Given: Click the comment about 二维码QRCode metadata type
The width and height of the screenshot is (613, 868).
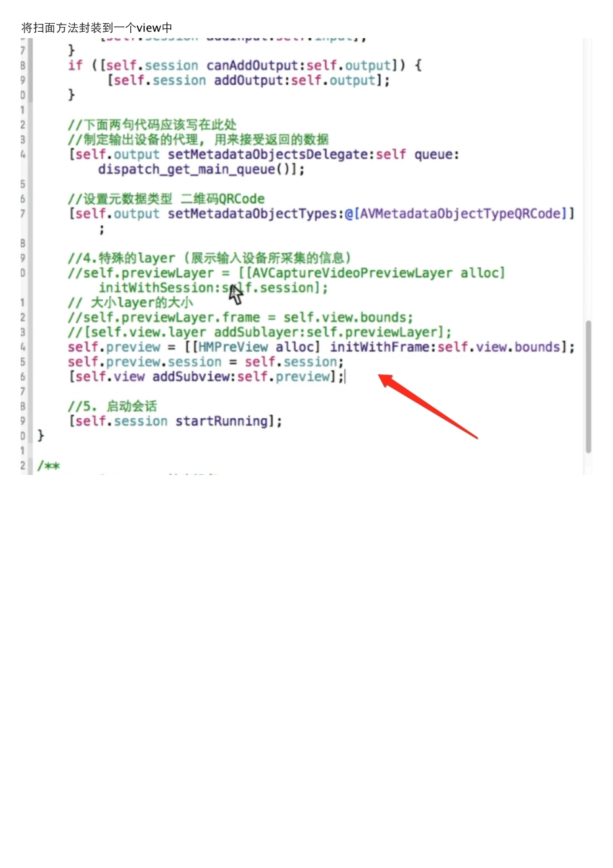Looking at the screenshot, I should [166, 199].
